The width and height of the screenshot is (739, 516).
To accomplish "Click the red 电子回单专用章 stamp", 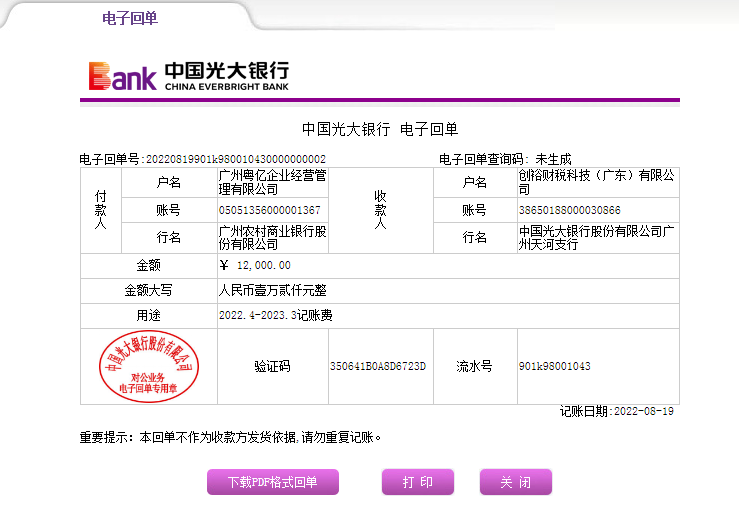I will coord(148,366).
